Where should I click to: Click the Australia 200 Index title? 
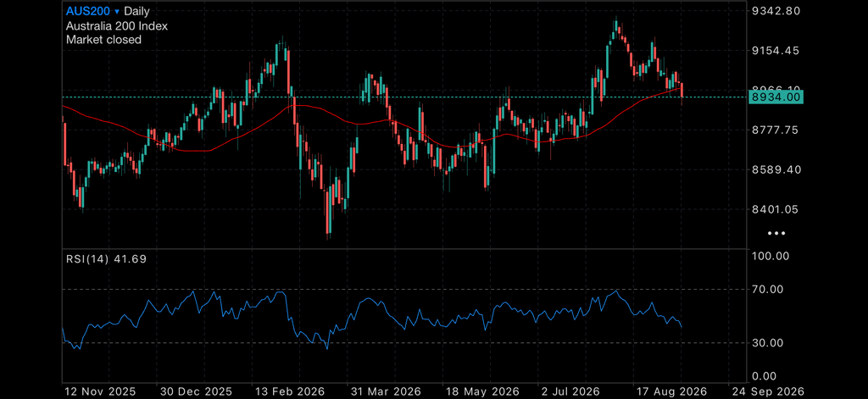[x=117, y=25]
